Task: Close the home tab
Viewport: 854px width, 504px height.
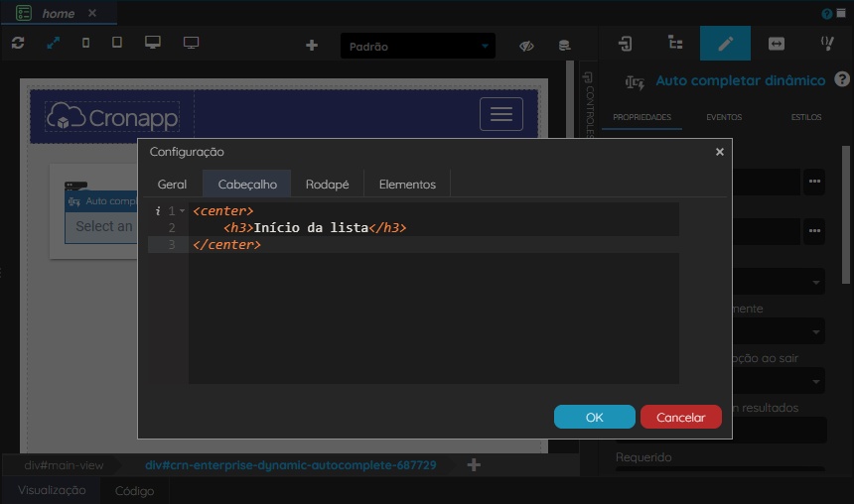Action: 92,13
